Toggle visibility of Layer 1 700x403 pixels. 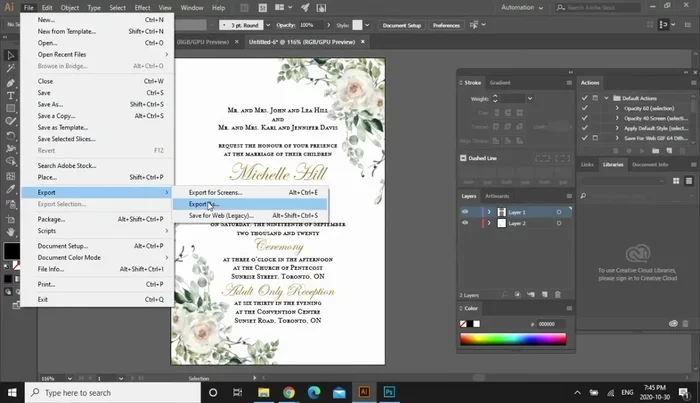pyautogui.click(x=465, y=212)
